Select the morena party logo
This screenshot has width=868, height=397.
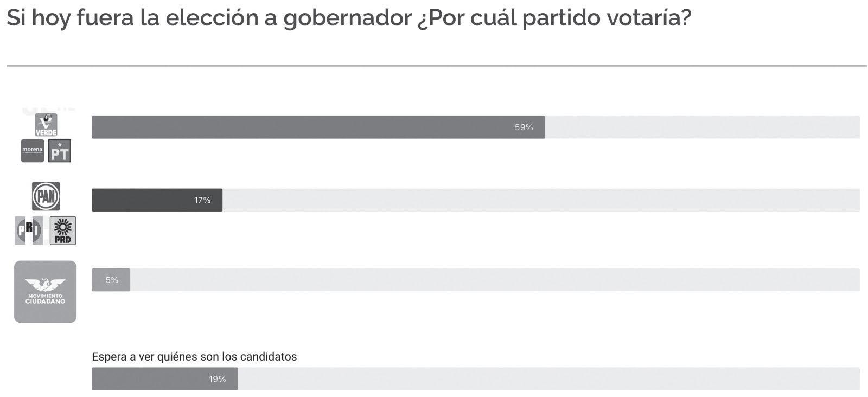point(33,151)
